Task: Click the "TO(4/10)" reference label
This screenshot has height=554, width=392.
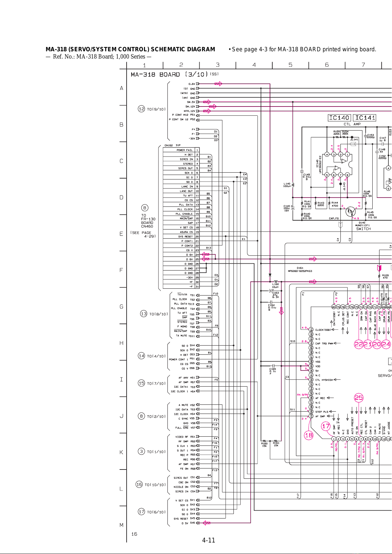Action: point(156,356)
